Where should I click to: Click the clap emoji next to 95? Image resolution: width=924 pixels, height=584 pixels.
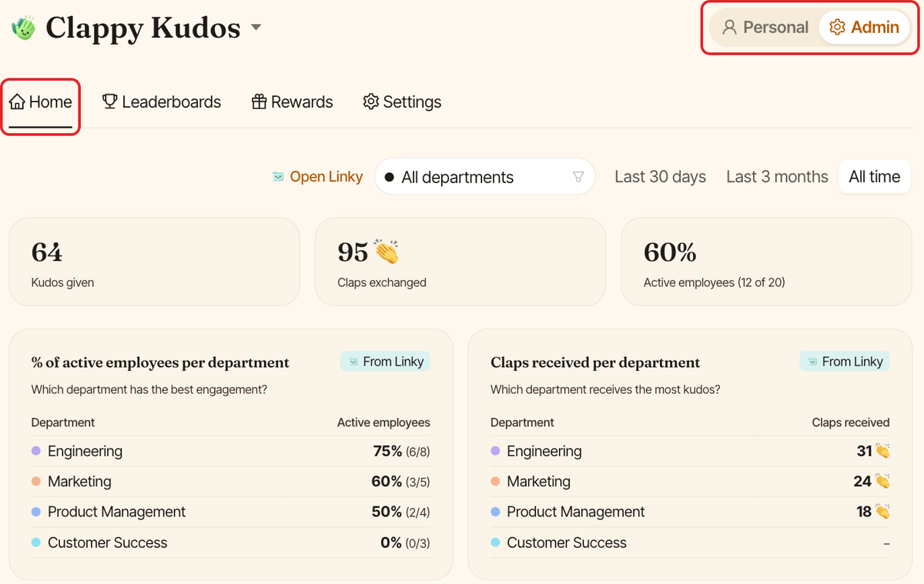[387, 252]
